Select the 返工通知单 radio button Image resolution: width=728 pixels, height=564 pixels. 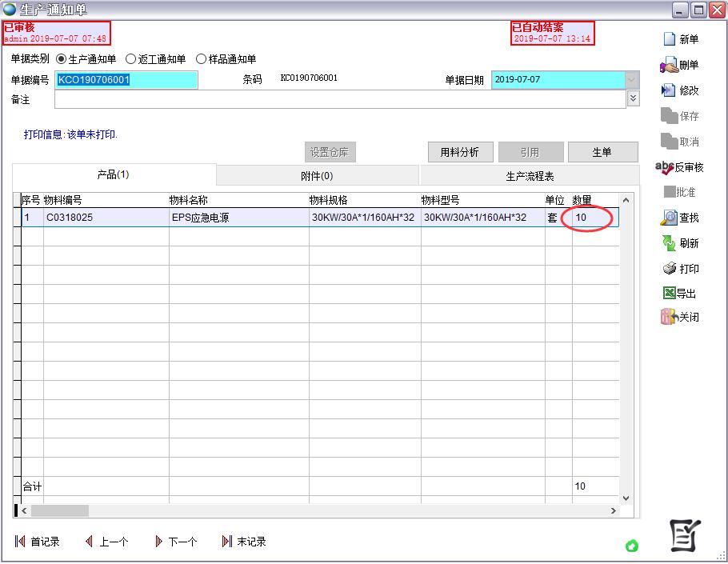click(x=131, y=59)
